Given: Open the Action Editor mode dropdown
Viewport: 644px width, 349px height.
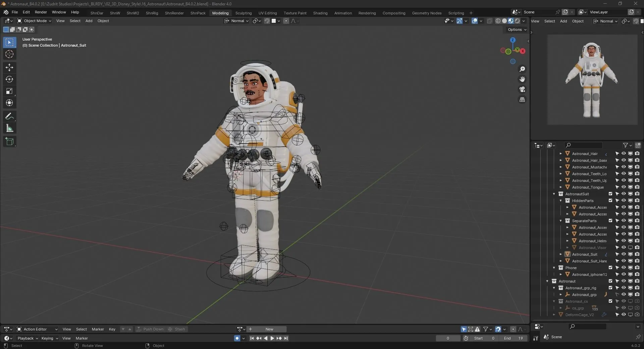Looking at the screenshot, I should click(37, 329).
